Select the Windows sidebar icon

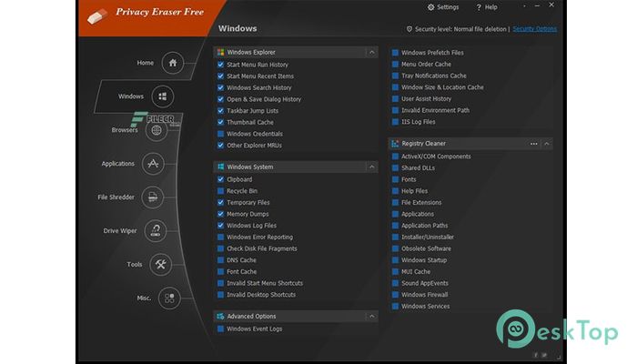click(x=163, y=96)
